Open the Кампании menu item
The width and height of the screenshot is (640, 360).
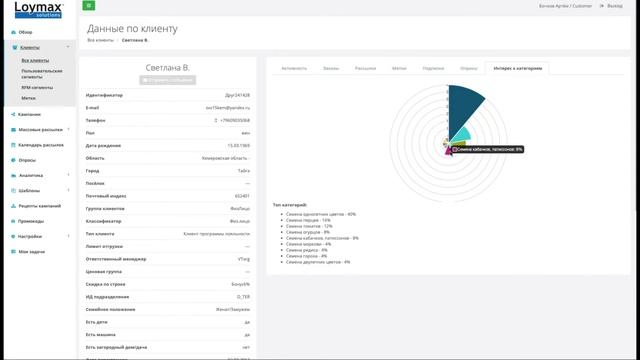[x=29, y=115]
